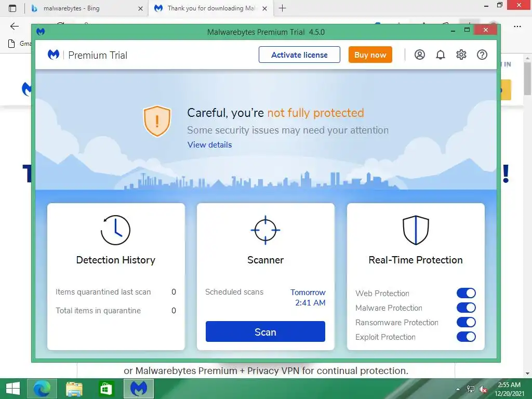Click the Real-Time Protection heading
Screen dimensions: 532x399
416,260
